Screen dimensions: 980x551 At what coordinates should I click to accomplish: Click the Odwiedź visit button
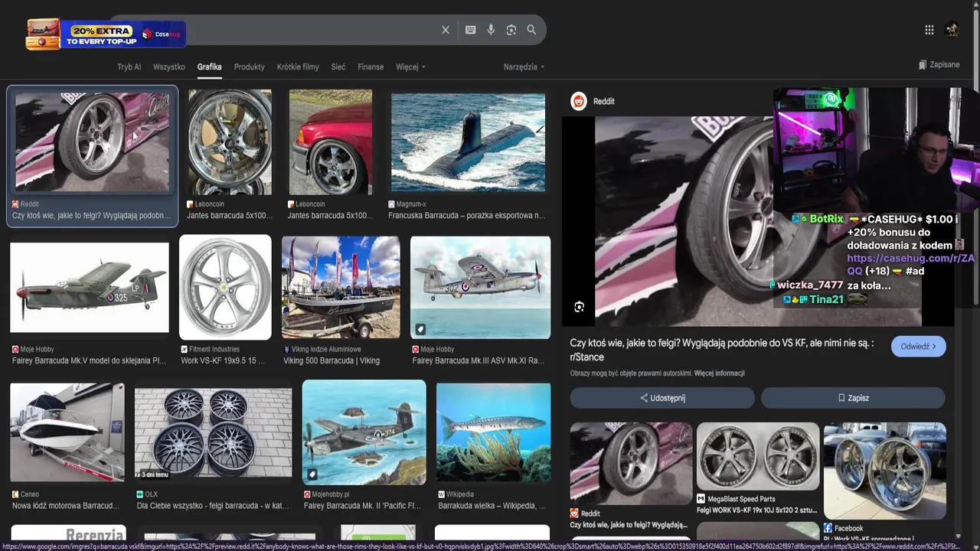[918, 347]
